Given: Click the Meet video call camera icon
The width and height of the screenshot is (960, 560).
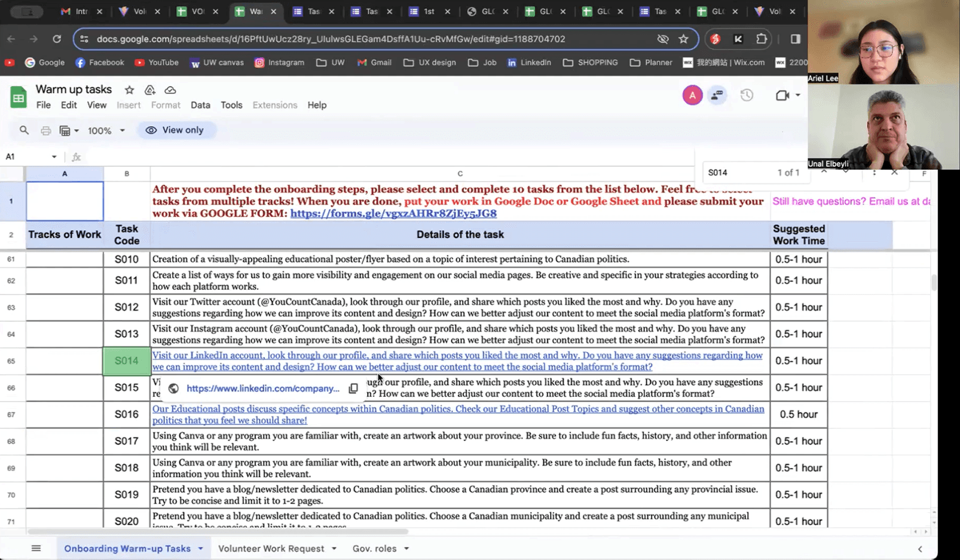Looking at the screenshot, I should (x=782, y=95).
